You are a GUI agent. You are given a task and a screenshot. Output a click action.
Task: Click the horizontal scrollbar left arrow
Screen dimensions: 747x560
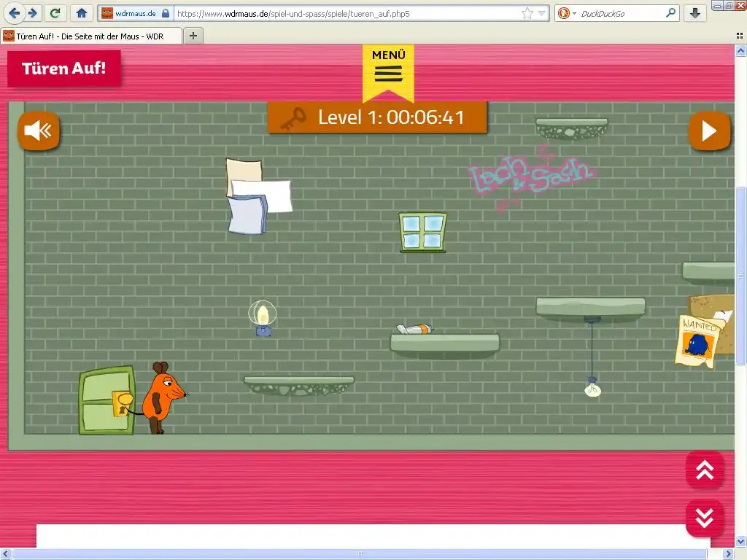point(6,554)
